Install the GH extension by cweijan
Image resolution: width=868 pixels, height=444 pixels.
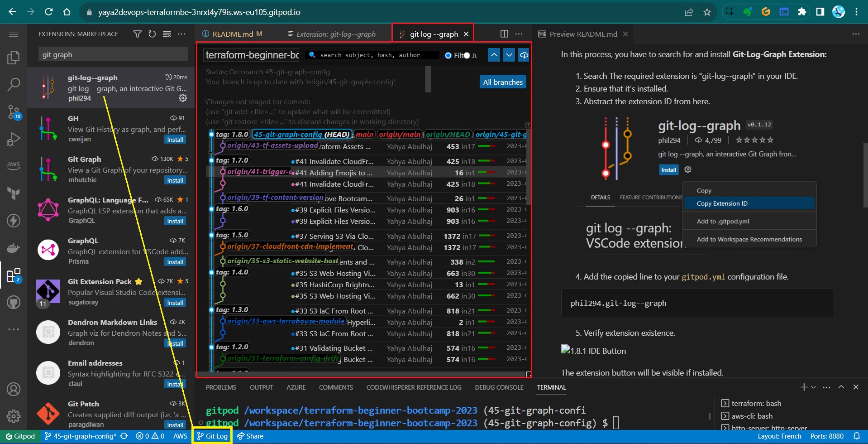point(175,140)
